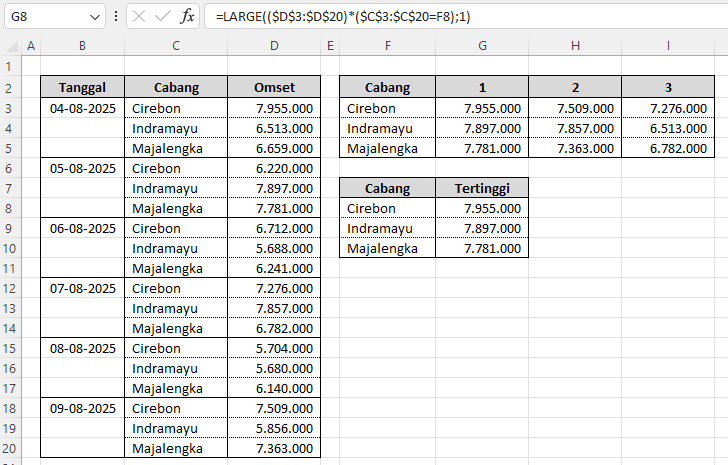Screen dimensions: 728x465
Task: Click the Insert Function fx icon
Action: point(187,17)
